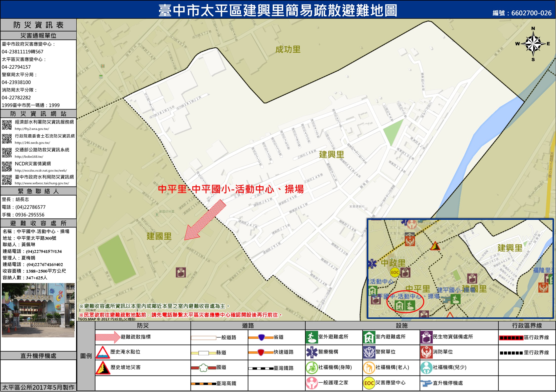Select the fire department 消防單位 legend icon

click(426, 352)
